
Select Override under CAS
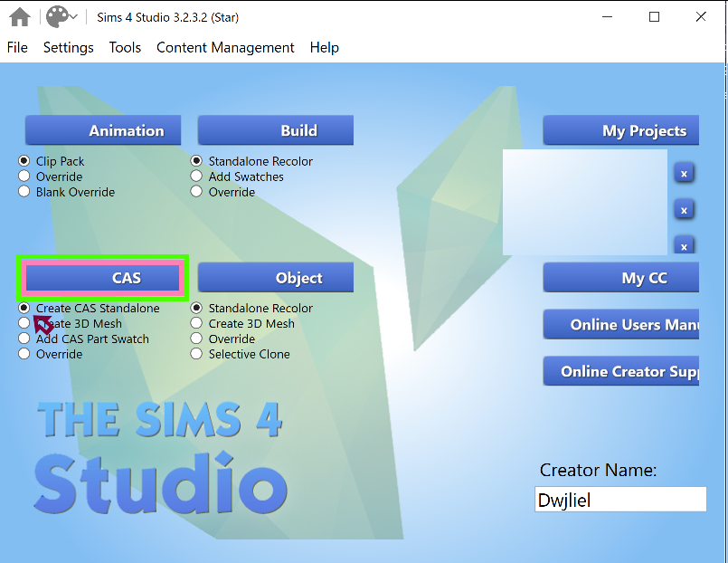pyautogui.click(x=50, y=354)
